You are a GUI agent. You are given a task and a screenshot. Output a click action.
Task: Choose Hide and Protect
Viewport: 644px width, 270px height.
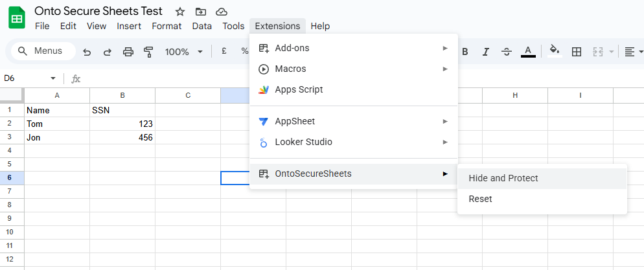pyautogui.click(x=542, y=179)
